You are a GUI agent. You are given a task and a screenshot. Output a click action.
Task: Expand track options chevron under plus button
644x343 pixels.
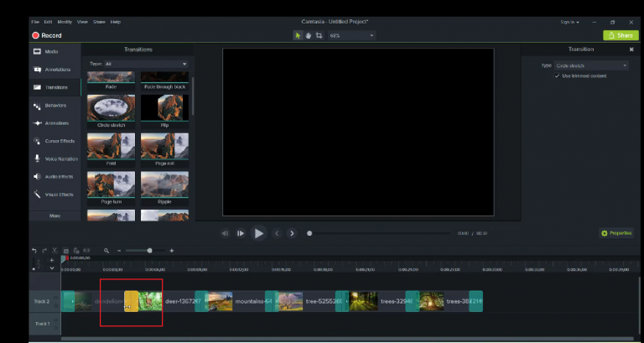click(x=52, y=268)
